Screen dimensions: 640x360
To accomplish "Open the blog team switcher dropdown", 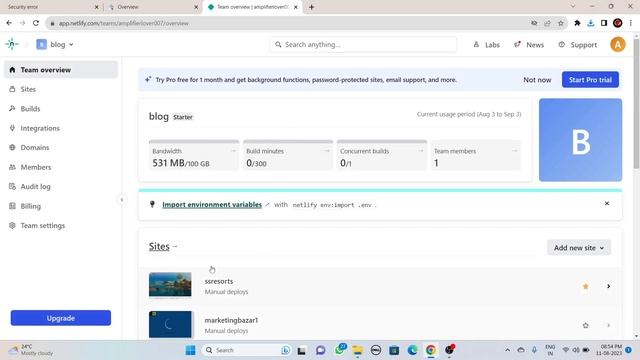I will point(55,44).
